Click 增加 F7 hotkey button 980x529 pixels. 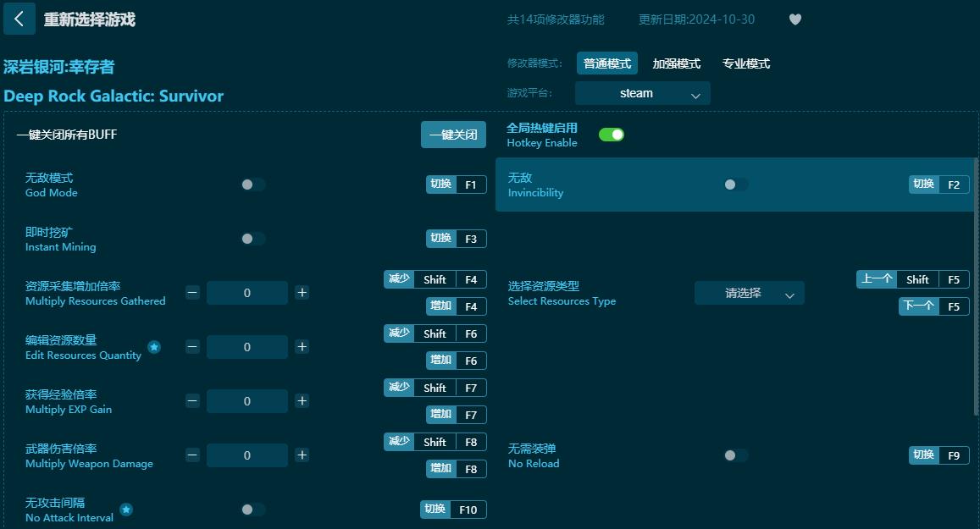457,415
